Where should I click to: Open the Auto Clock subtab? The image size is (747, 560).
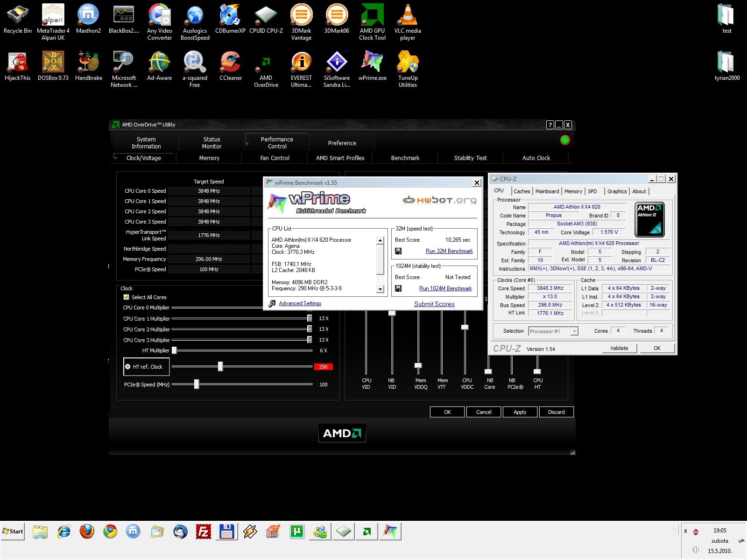pos(536,158)
